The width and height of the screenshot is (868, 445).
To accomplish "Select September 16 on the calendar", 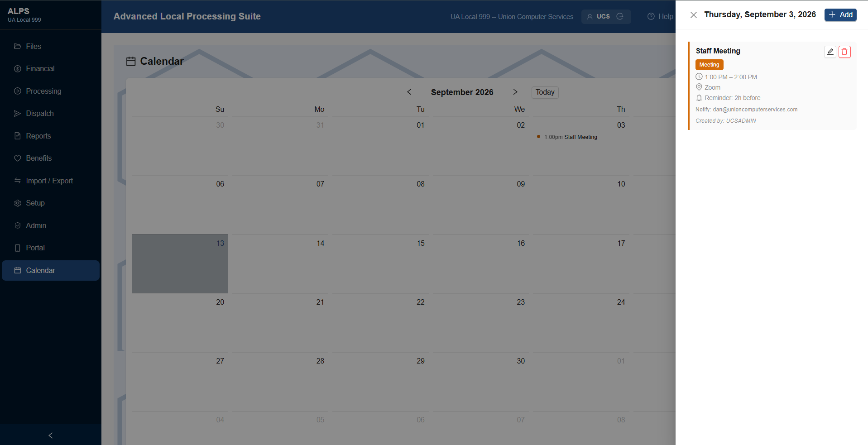I will point(480,263).
